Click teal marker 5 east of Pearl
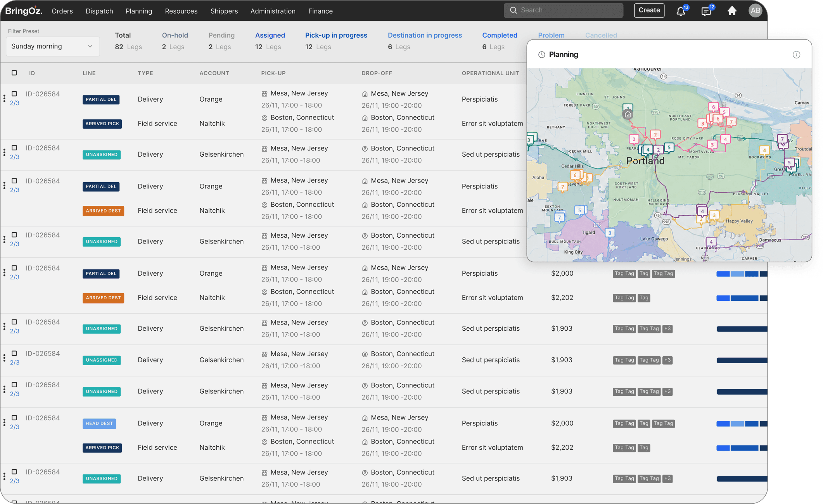 coord(669,147)
